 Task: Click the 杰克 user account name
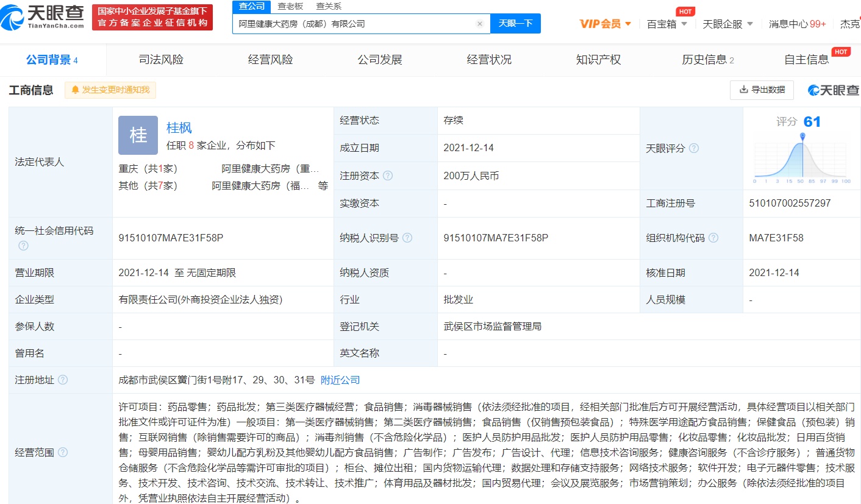(850, 24)
